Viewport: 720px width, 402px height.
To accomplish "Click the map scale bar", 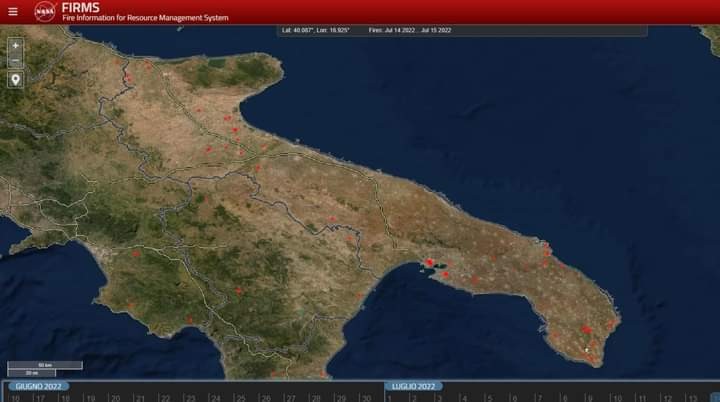I will tap(31, 369).
